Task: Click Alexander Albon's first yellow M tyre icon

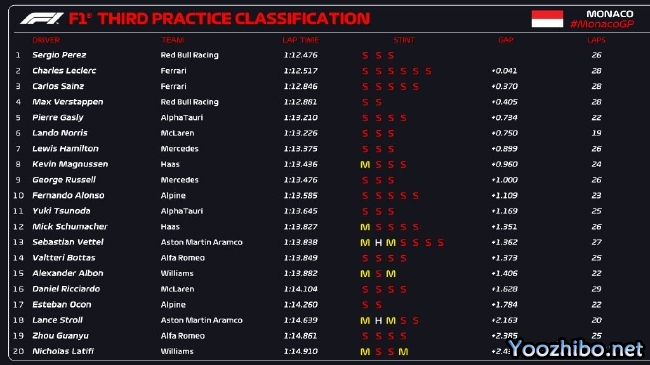Action: (x=365, y=274)
